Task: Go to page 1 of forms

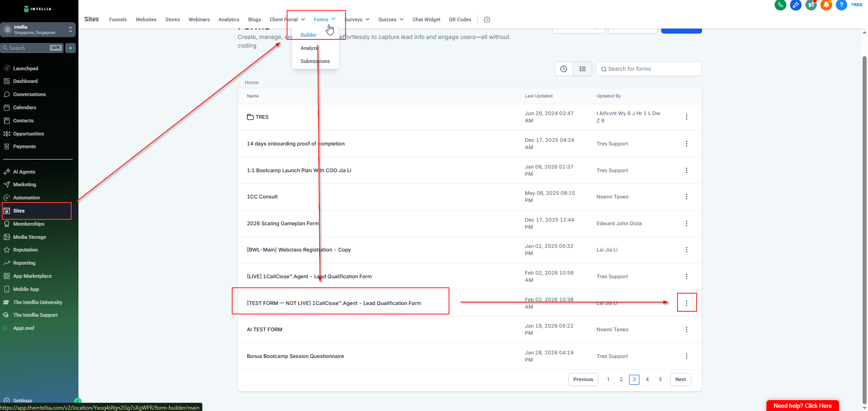Action: pyautogui.click(x=608, y=380)
